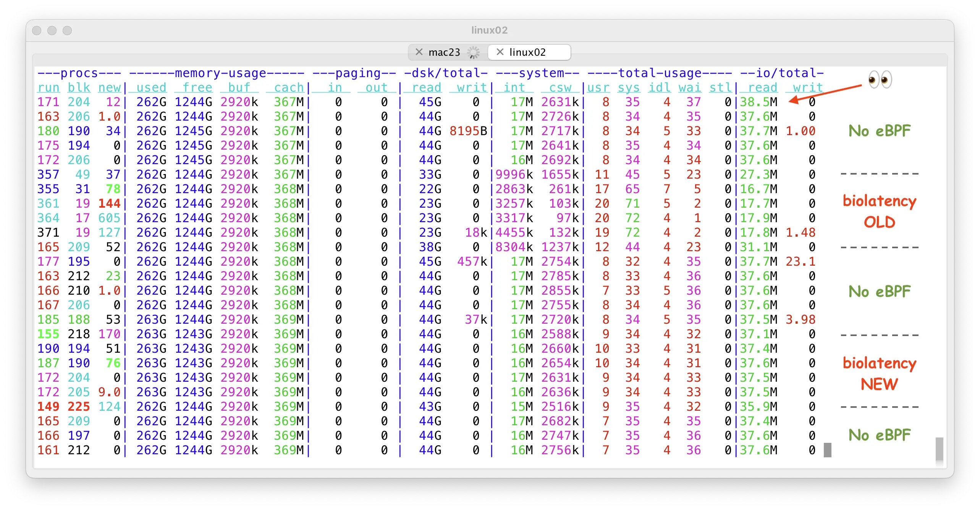The image size is (980, 510).
Task: Click the disk write value 8195B
Action: [469, 131]
